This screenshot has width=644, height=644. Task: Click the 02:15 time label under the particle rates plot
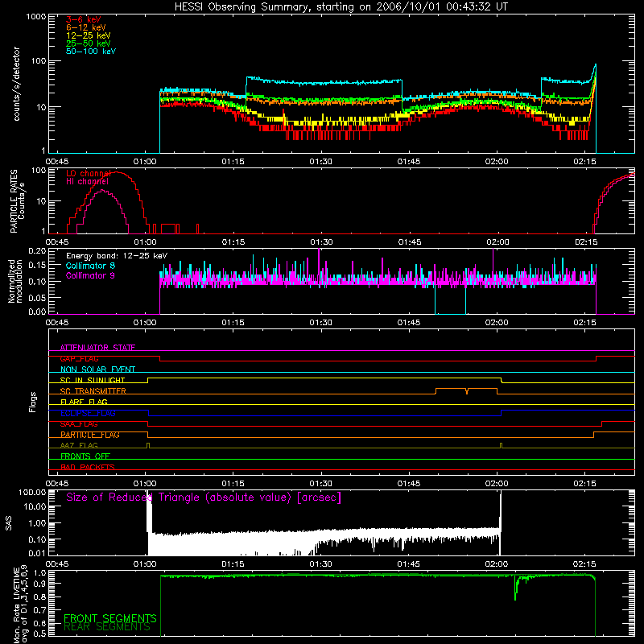[586, 242]
